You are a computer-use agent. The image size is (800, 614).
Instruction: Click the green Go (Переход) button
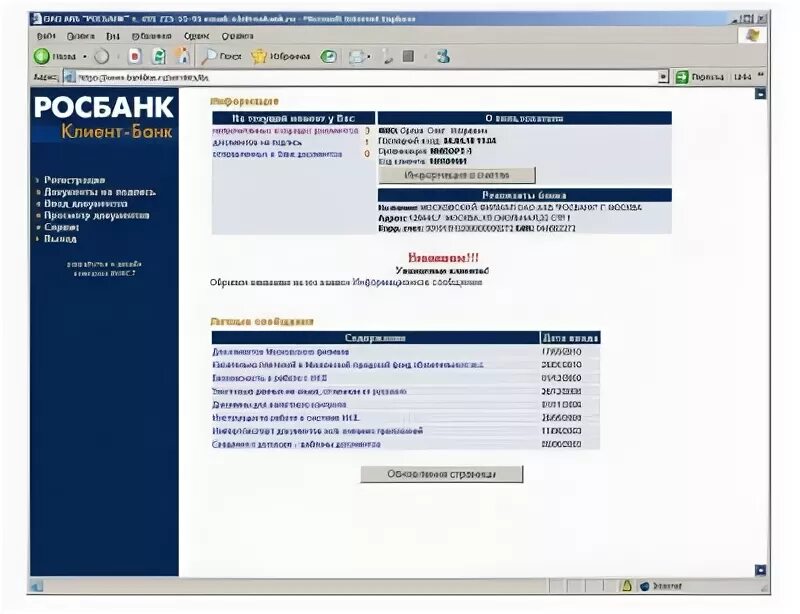click(699, 77)
